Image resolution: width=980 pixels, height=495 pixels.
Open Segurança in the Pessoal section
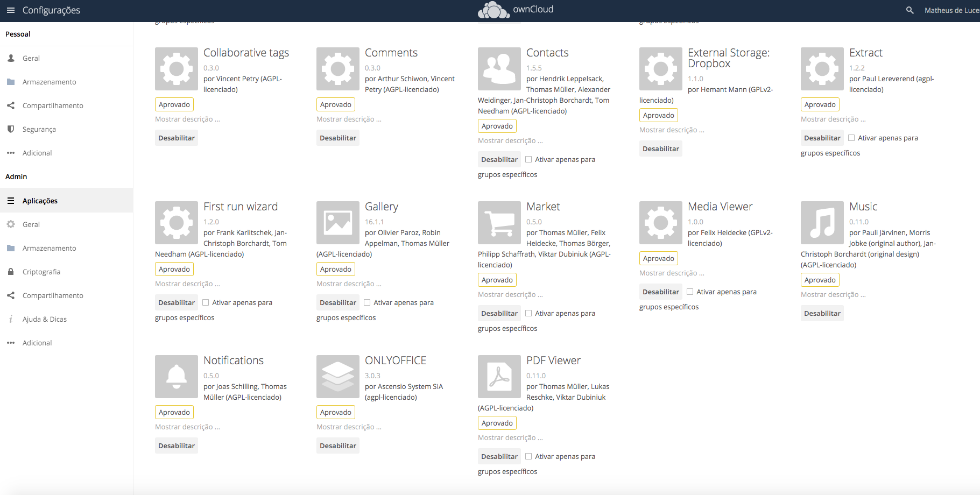click(x=66, y=129)
